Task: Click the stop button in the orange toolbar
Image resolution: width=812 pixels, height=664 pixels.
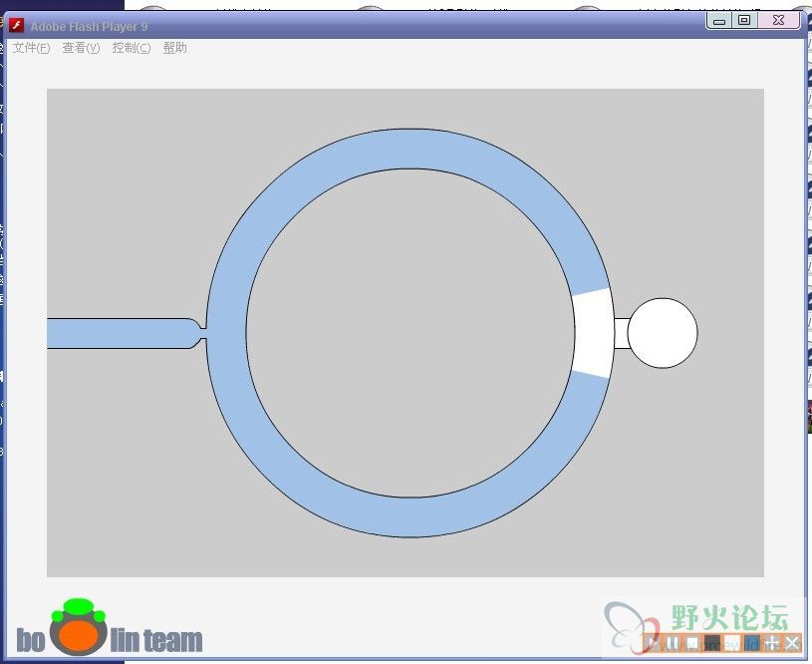Action: click(x=692, y=643)
